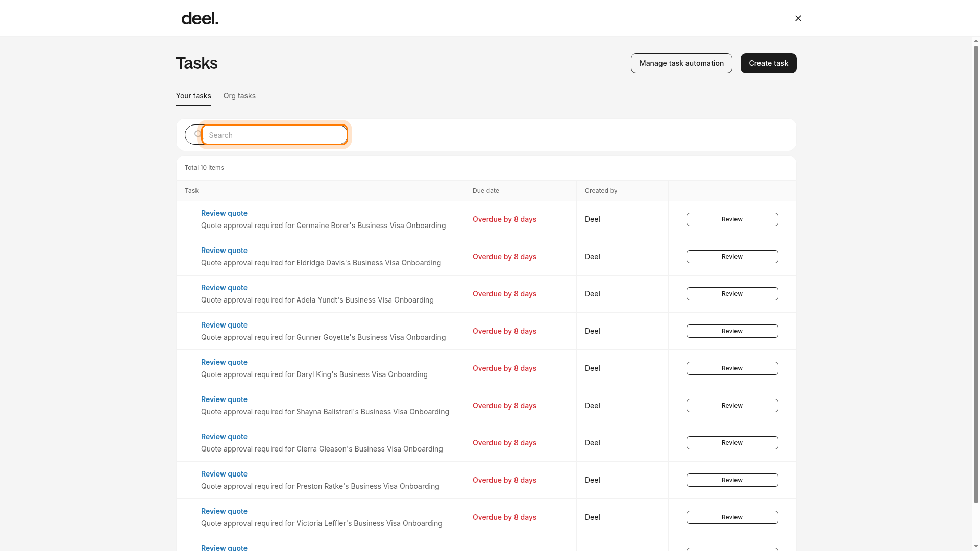This screenshot has height=551, width=980.
Task: Switch to the Org tasks tab
Action: (x=239, y=96)
